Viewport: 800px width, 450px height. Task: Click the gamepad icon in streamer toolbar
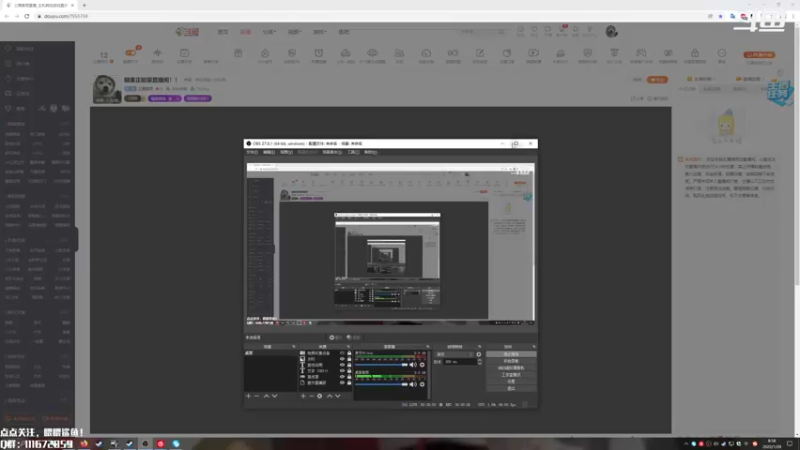[641, 53]
